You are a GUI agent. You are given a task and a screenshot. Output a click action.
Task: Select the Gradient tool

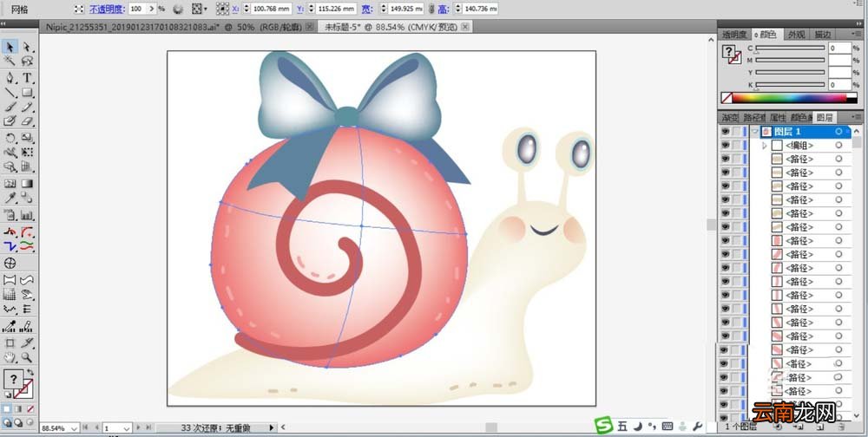coord(27,184)
